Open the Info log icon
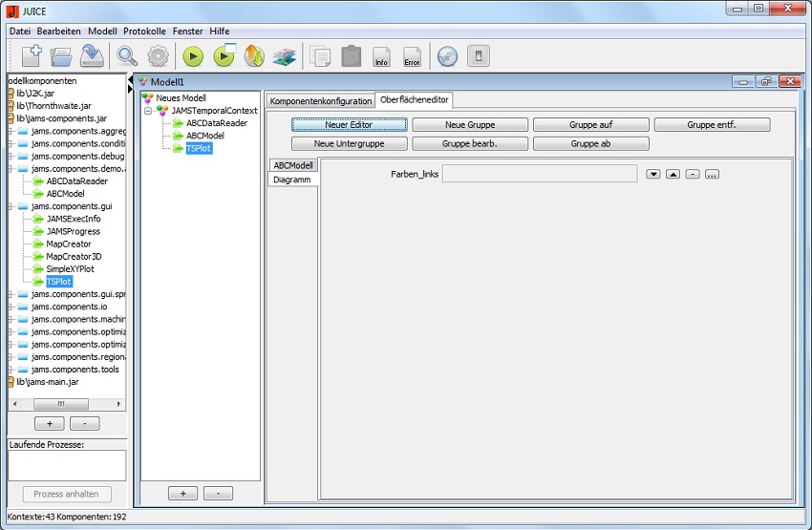Screen dimensions: 812x530 [381, 56]
